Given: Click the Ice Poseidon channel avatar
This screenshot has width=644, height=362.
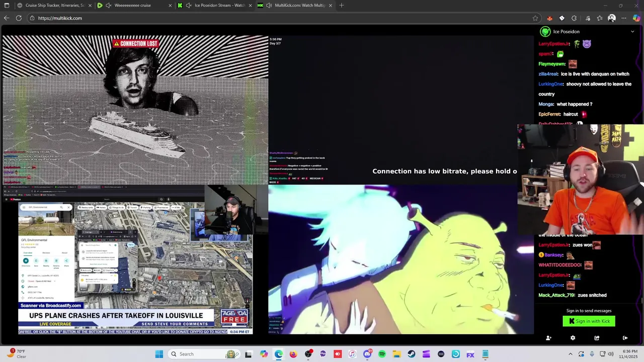Looking at the screenshot, I should 545,32.
